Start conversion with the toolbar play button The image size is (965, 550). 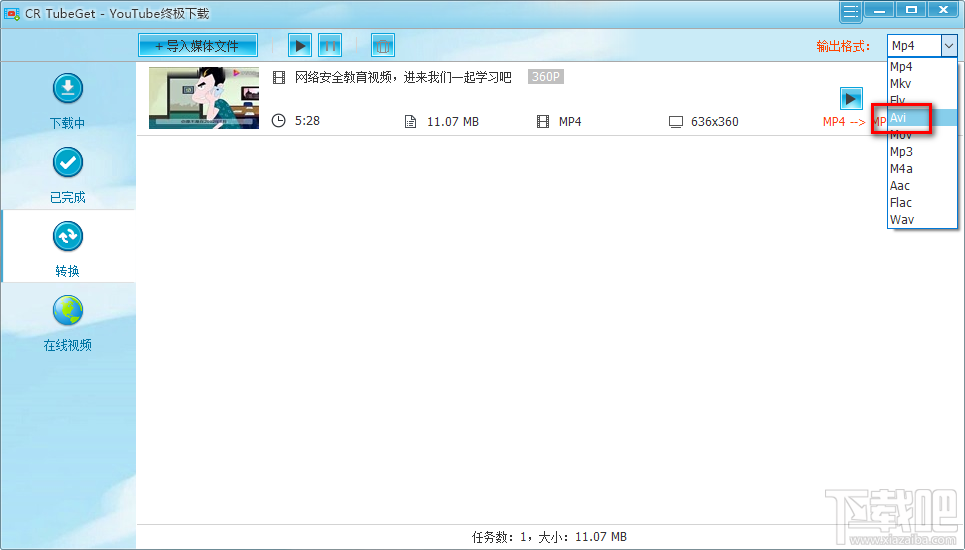(300, 46)
